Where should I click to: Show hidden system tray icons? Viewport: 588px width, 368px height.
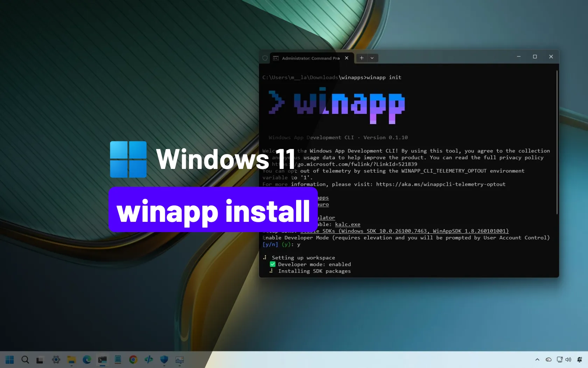pos(537,360)
